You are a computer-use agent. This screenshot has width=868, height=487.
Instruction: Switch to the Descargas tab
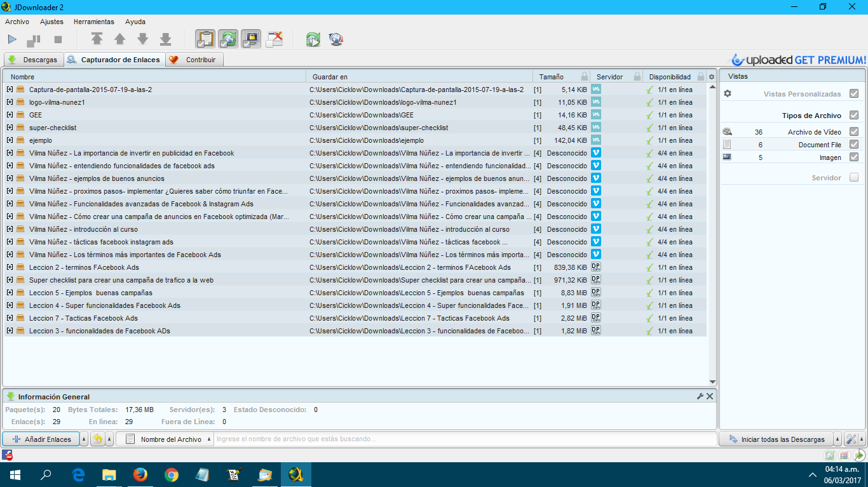(x=33, y=60)
